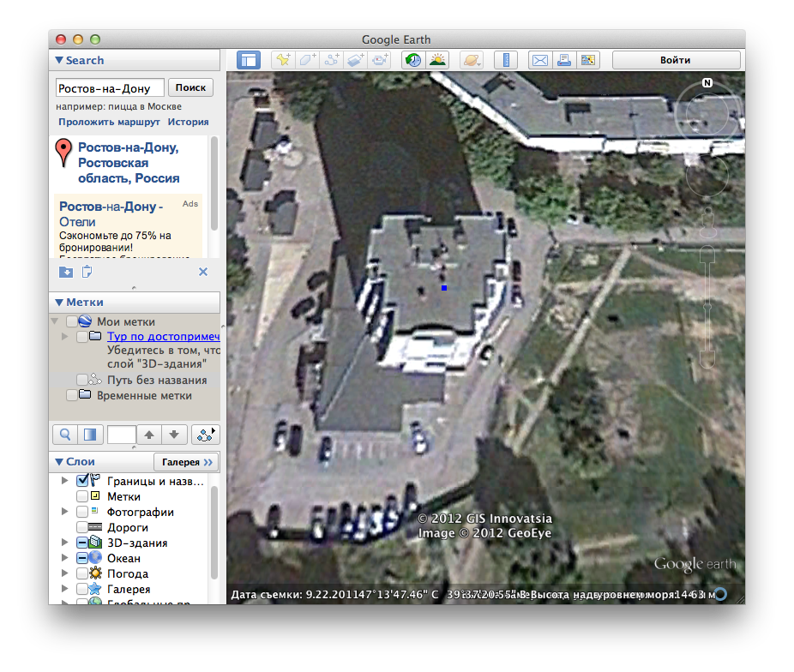The image size is (794, 672).
Task: Copy search results with the clipboard icon
Action: [x=87, y=272]
